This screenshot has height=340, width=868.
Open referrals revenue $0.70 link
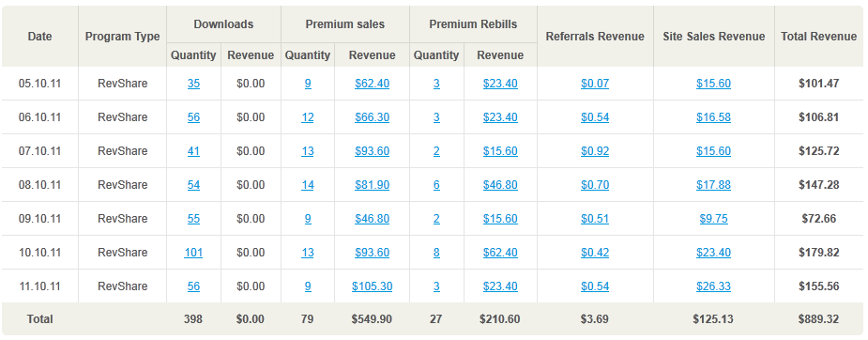pos(595,185)
